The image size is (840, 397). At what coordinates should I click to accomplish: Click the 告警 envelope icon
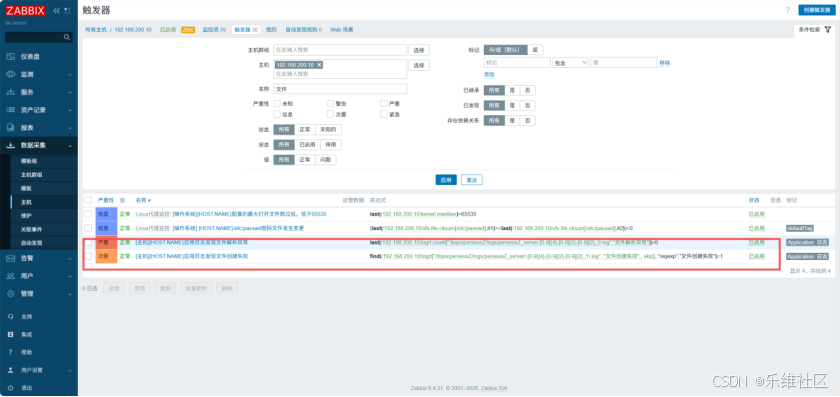pyautogui.click(x=10, y=258)
